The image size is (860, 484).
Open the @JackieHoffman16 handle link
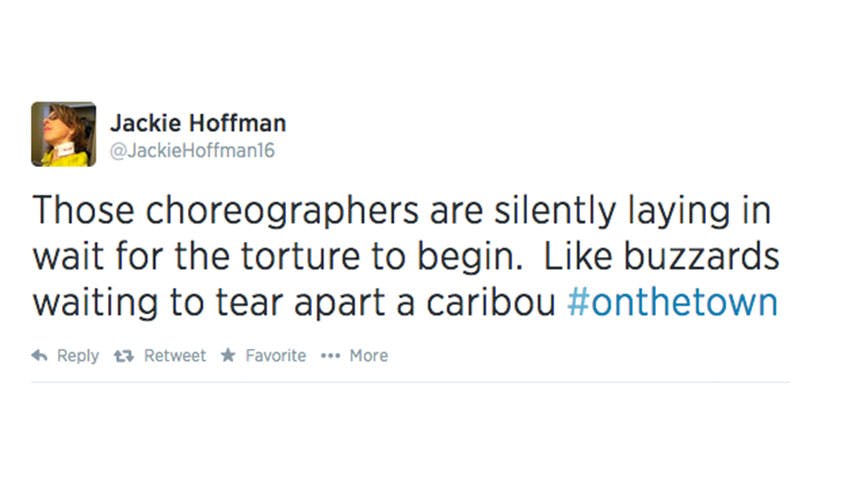(x=192, y=151)
